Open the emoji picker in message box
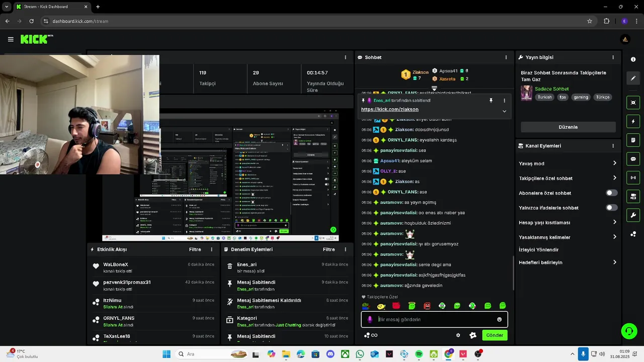Screen dimensions: 644x362 (x=499, y=319)
